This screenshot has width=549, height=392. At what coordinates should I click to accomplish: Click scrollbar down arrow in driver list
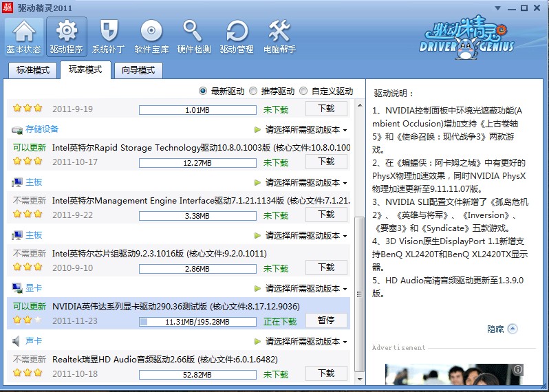(360, 379)
